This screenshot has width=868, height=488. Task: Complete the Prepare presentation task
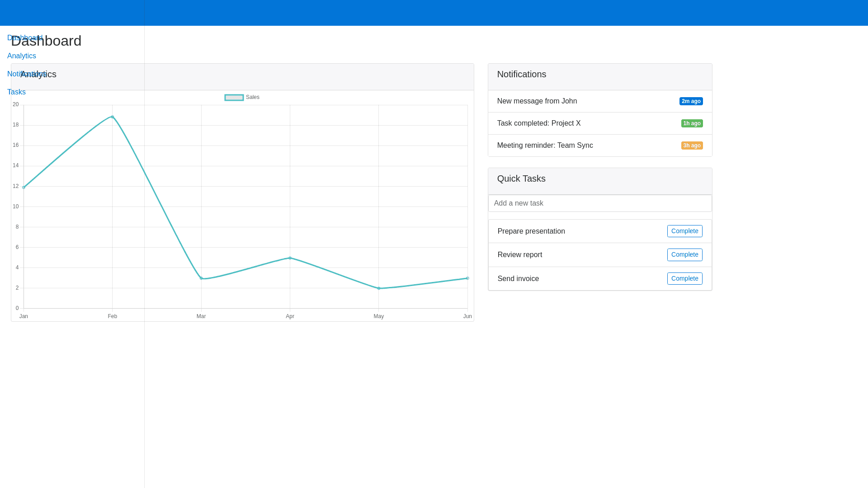point(684,231)
